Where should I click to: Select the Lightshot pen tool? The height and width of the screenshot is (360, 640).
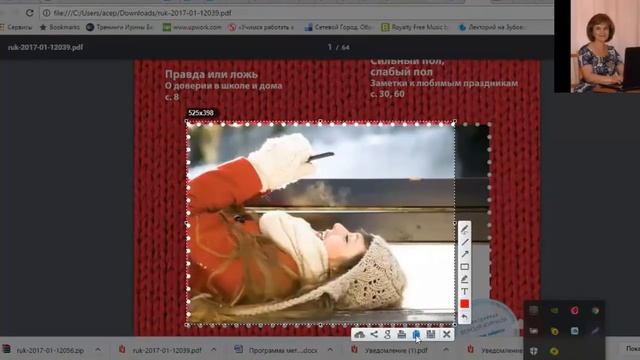464,229
